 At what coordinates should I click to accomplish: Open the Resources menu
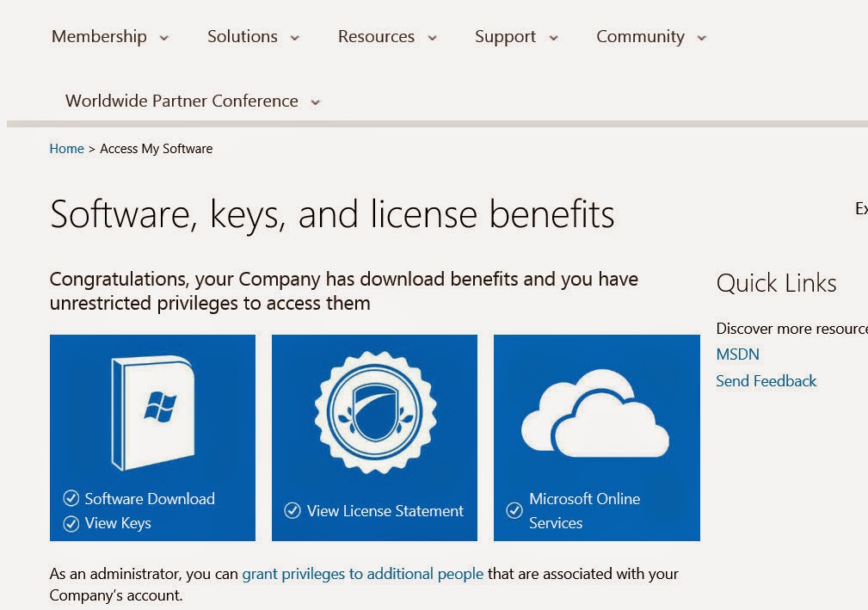(x=376, y=36)
